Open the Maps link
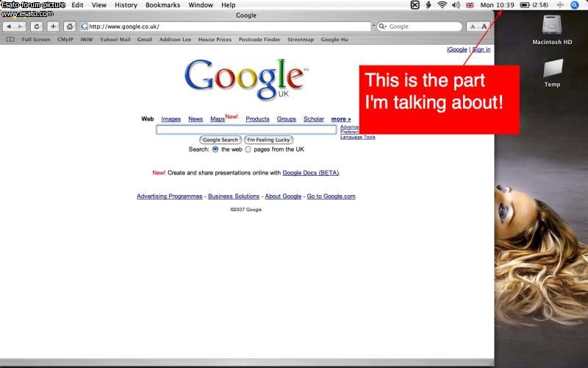This screenshot has width=588, height=368. tap(218, 119)
